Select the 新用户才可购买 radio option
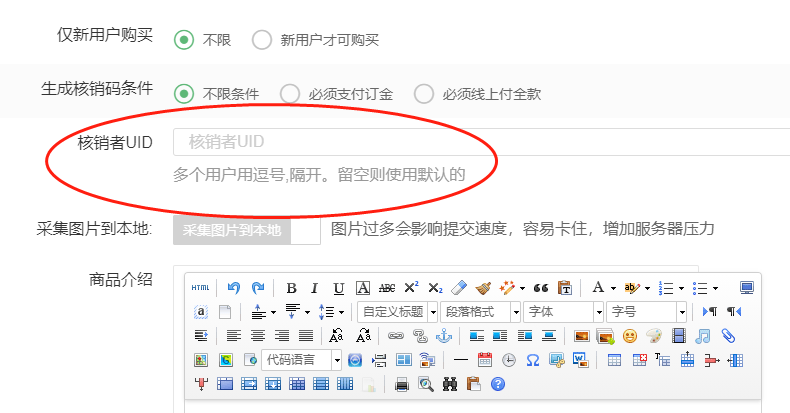This screenshot has height=413, width=790. pyautogui.click(x=262, y=40)
